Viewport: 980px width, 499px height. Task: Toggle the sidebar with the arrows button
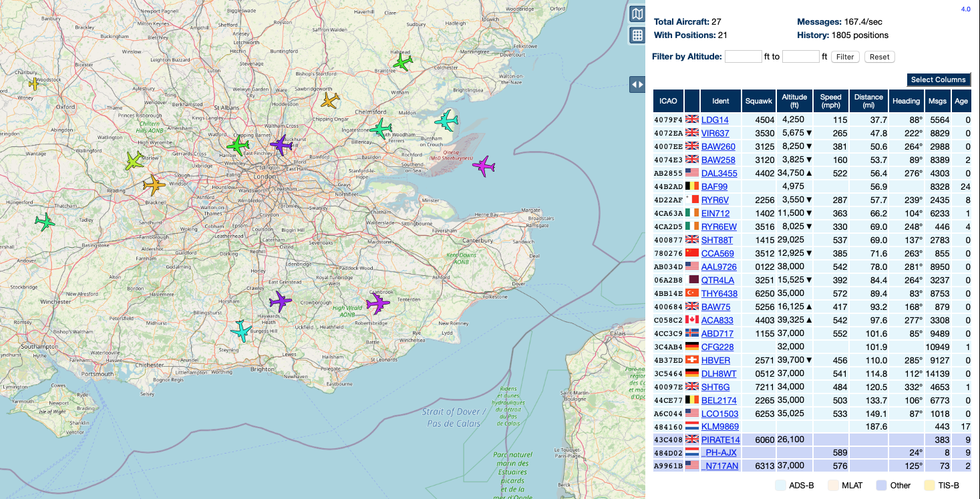coord(637,85)
